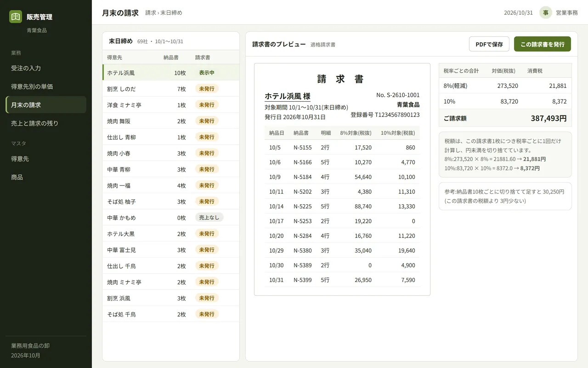The height and width of the screenshot is (368, 588).
Task: Click the invoice number No. S-2610-1001
Action: pos(398,95)
